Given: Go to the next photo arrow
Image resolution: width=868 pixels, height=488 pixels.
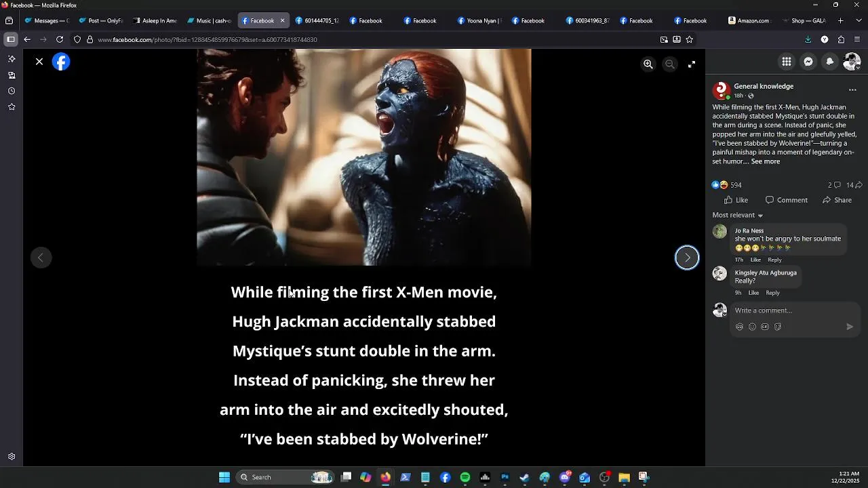Looking at the screenshot, I should click(x=687, y=258).
